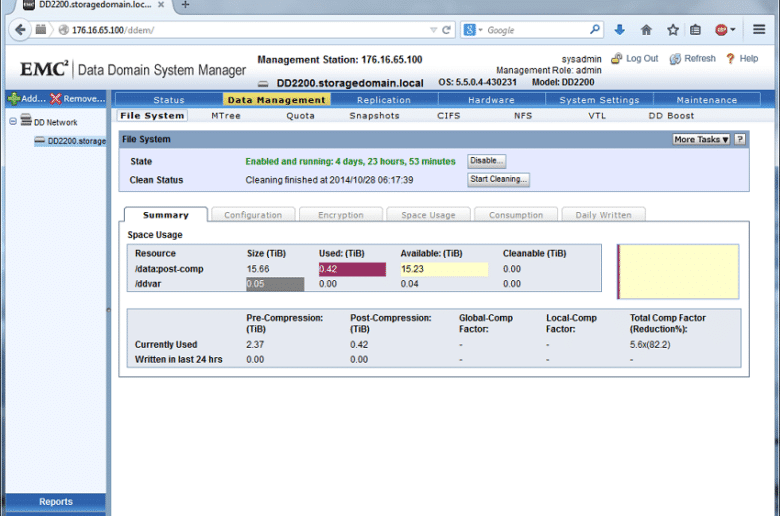Image resolution: width=780 pixels, height=516 pixels.
Task: Open the browser downloads arrow icon
Action: 619,30
